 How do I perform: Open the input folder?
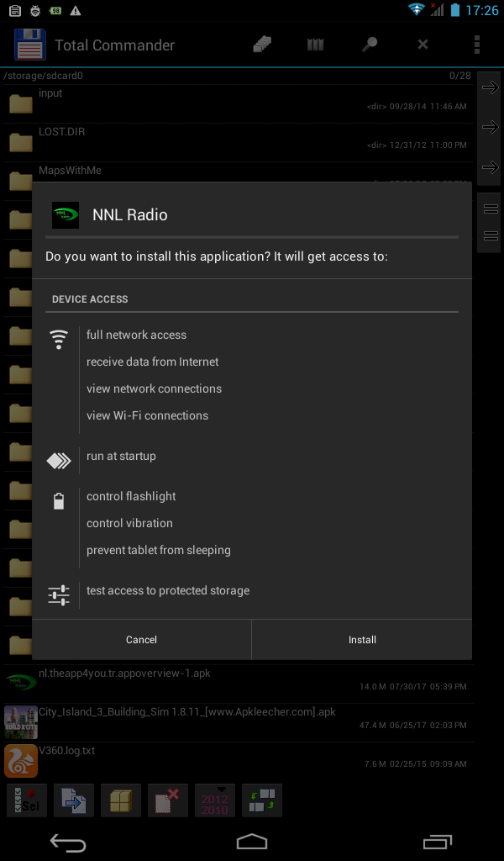coord(237,103)
